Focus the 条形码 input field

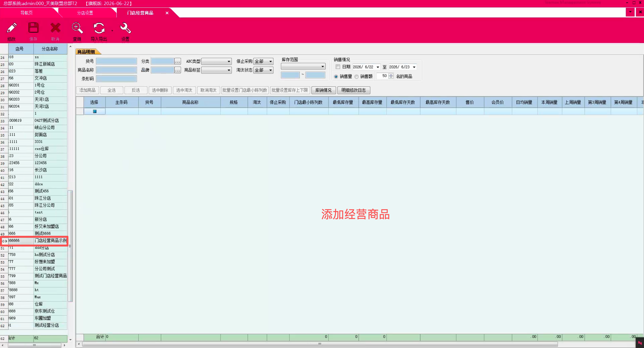pos(116,79)
